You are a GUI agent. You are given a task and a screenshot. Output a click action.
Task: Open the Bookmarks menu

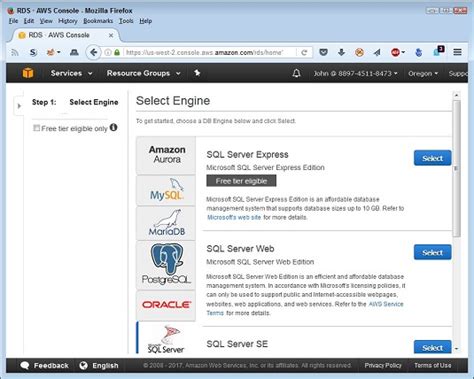98,21
